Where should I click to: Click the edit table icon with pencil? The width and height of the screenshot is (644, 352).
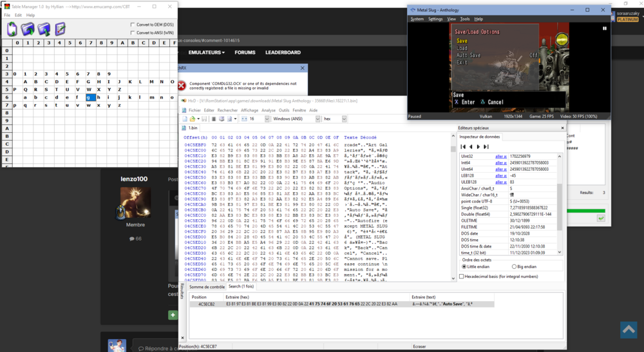pos(60,29)
